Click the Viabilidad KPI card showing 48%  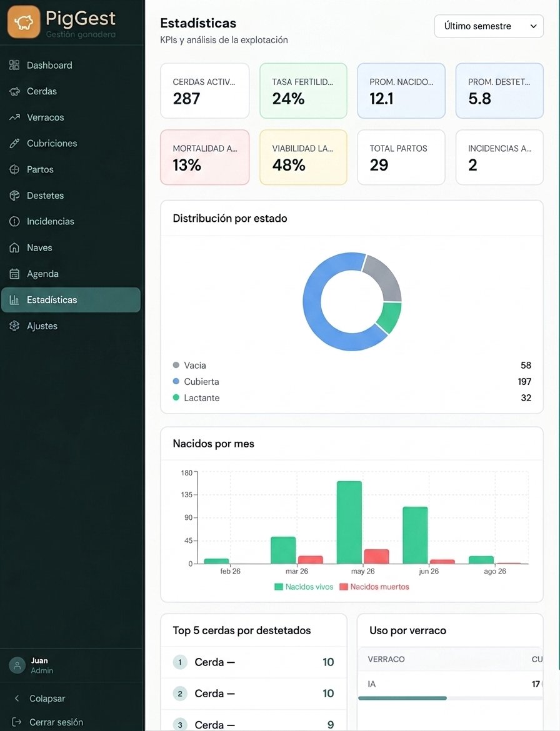click(304, 157)
